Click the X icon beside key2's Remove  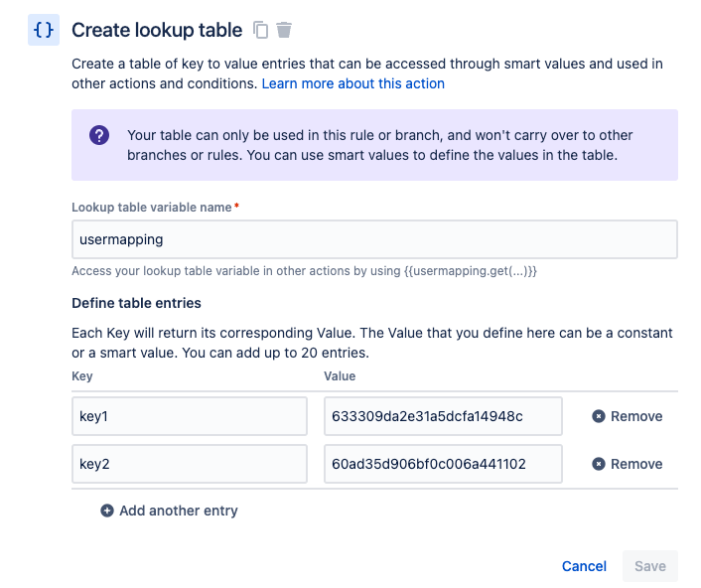click(x=598, y=464)
